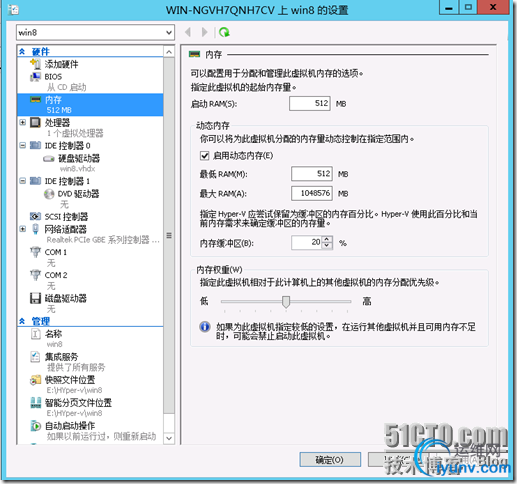Collapse the IDE 控制器 0 tree node
The width and height of the screenshot is (517, 484).
click(23, 145)
